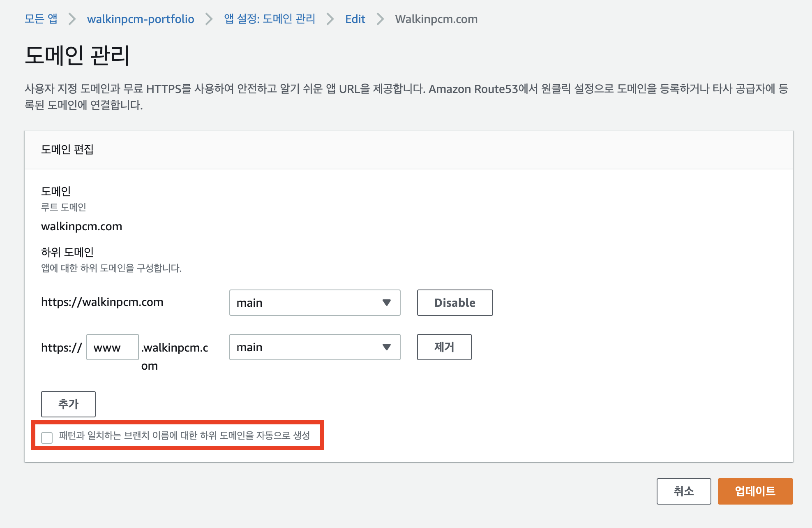This screenshot has height=528, width=812.
Task: Click chevron before the Edit breadcrumb
Action: coord(330,19)
